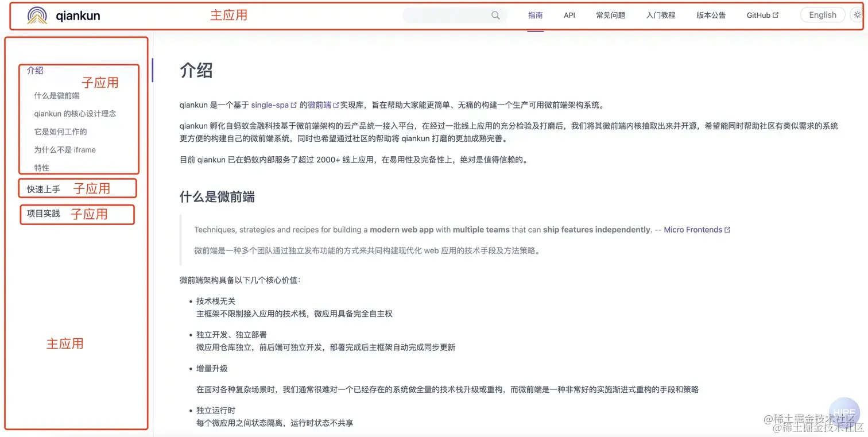Image resolution: width=868 pixels, height=437 pixels.
Task: Click the 什么是微前端 section heading
Action: pos(217,197)
